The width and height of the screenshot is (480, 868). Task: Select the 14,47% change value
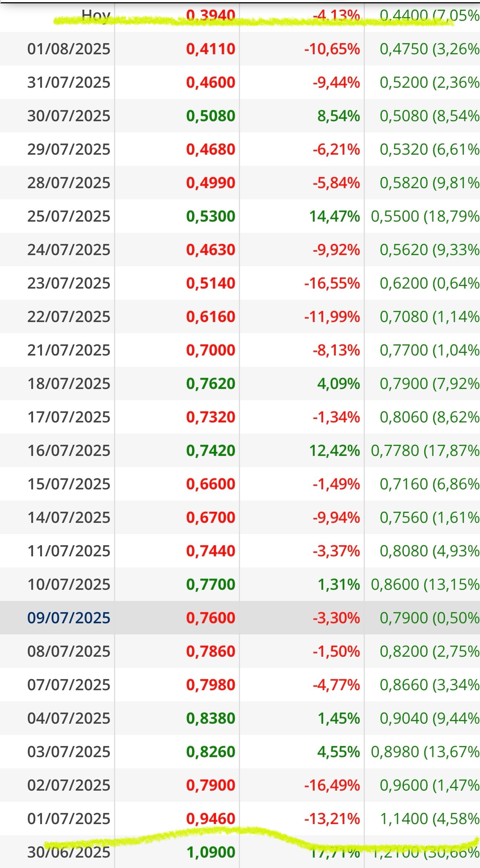point(334,216)
